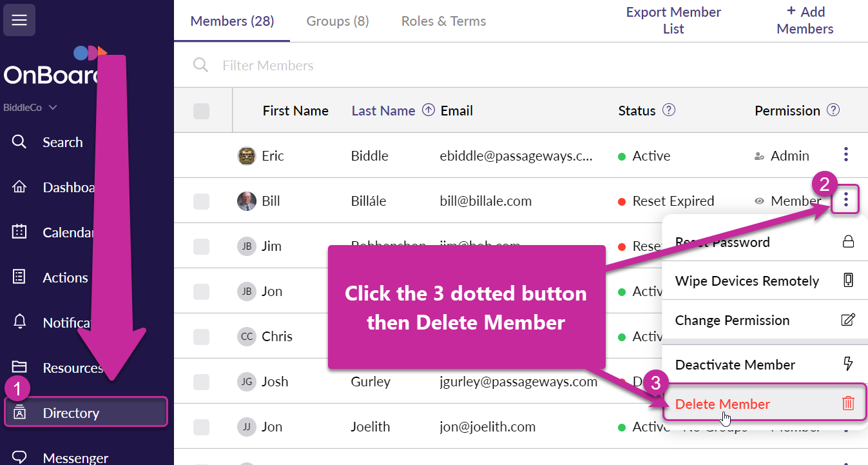The image size is (868, 465).
Task: Open three-dot options for Bill Billále
Action: [x=846, y=201]
